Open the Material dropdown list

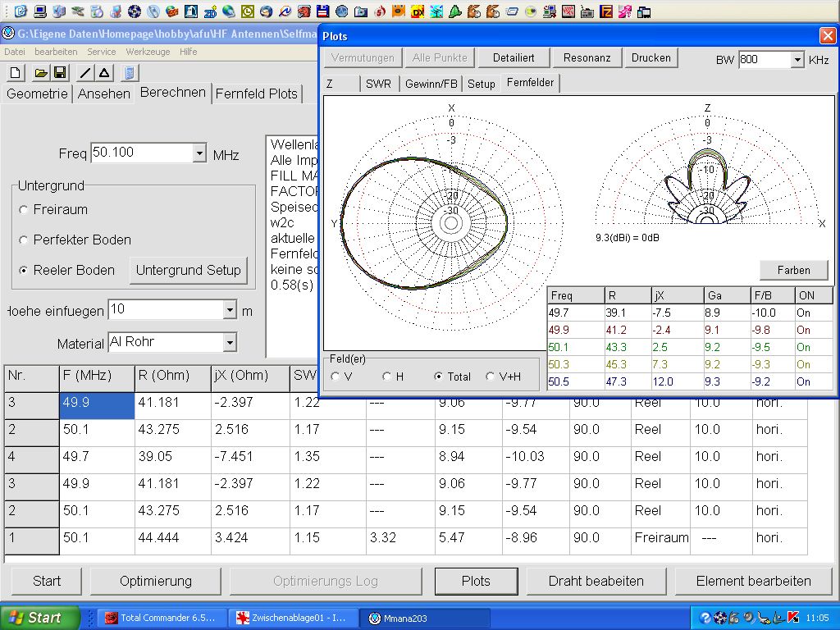point(230,342)
